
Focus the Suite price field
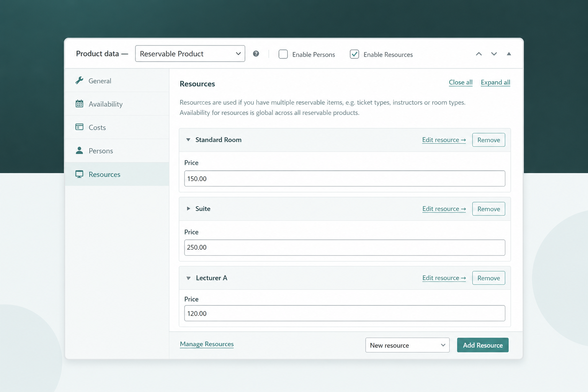(345, 248)
